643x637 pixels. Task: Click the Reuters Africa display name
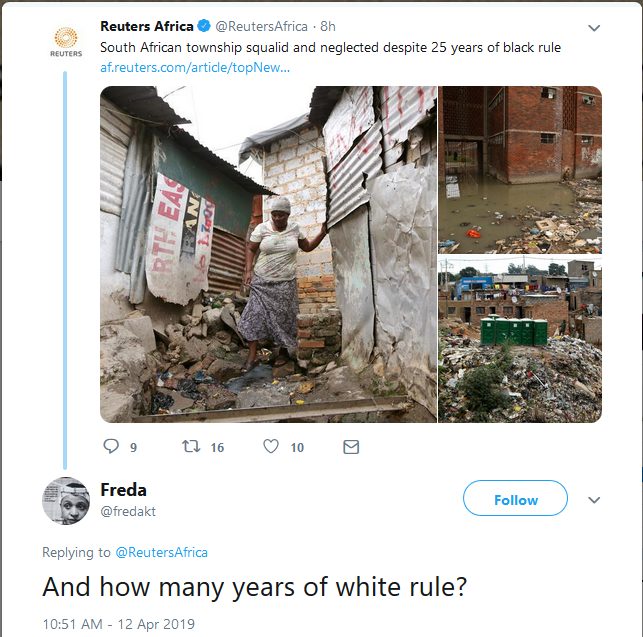146,26
